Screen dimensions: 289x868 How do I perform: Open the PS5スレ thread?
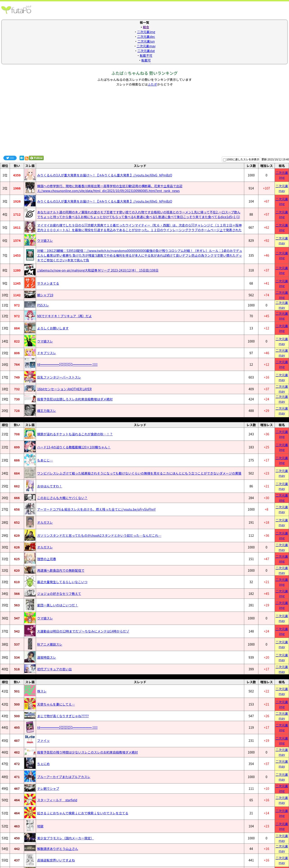click(43, 305)
